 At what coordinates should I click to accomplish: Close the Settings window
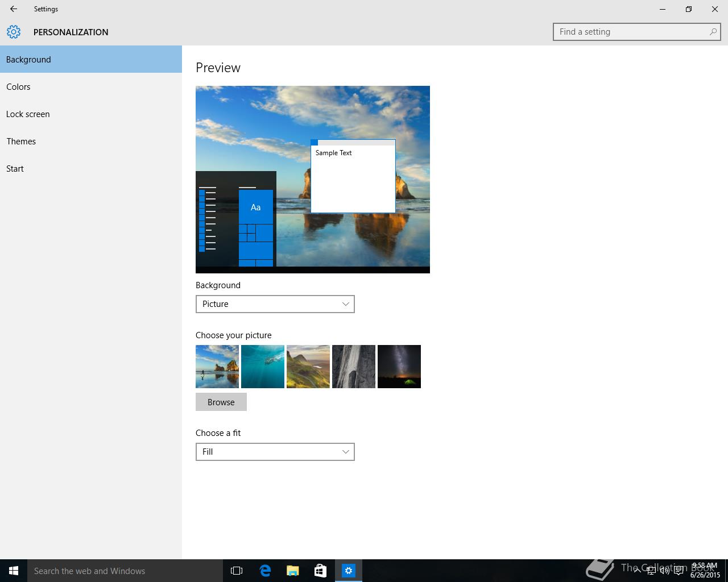coord(715,9)
